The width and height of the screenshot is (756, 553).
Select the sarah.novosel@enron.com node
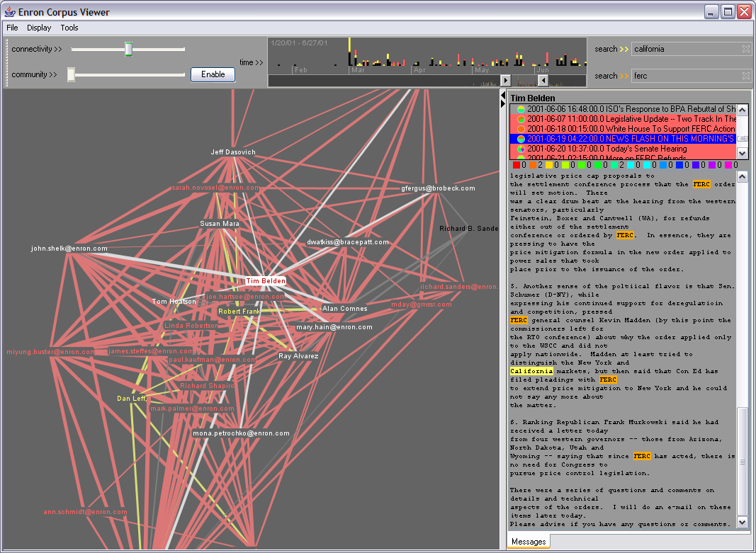[x=216, y=188]
